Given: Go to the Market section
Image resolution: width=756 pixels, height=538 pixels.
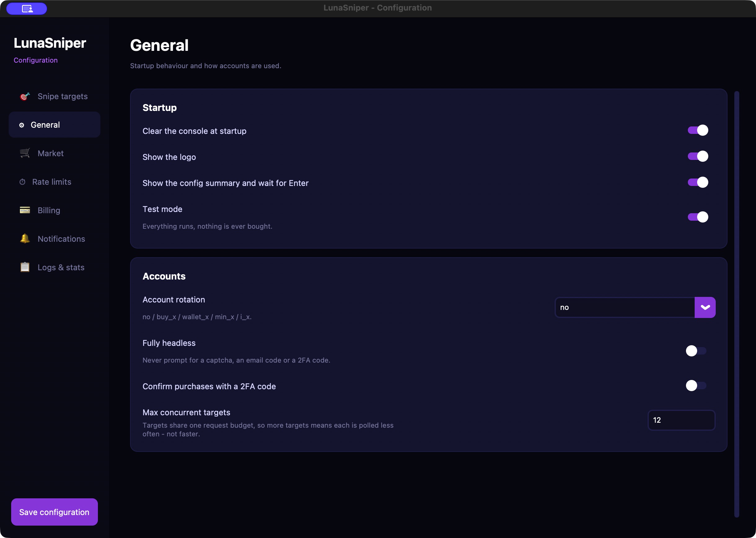Looking at the screenshot, I should pos(55,153).
